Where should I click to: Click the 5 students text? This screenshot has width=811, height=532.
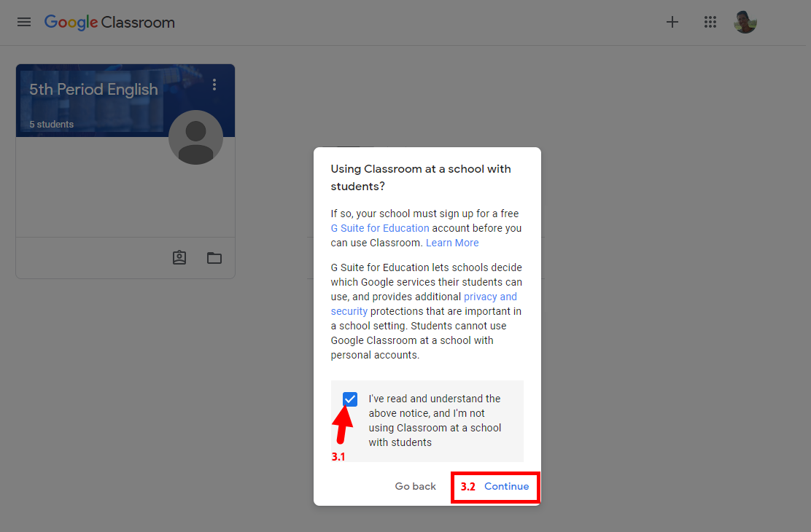point(51,124)
